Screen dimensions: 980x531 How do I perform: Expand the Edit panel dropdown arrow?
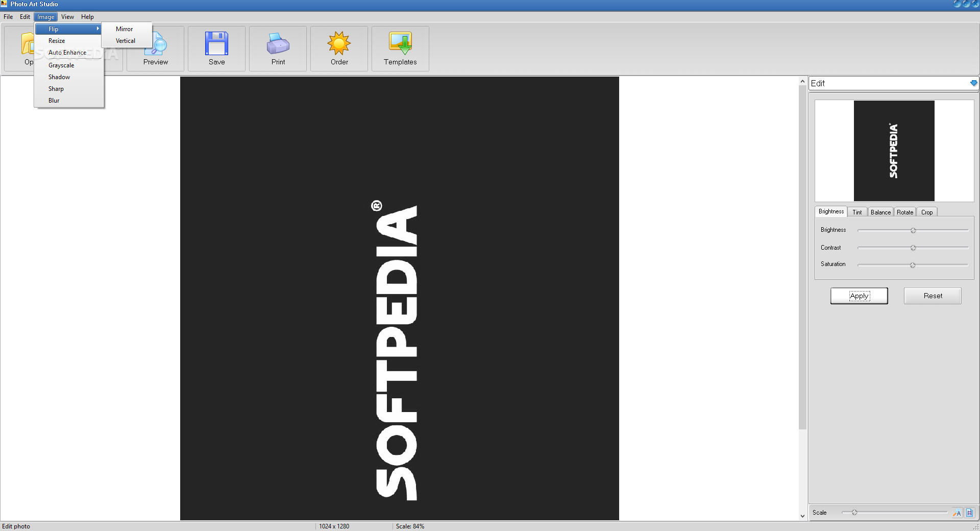973,83
